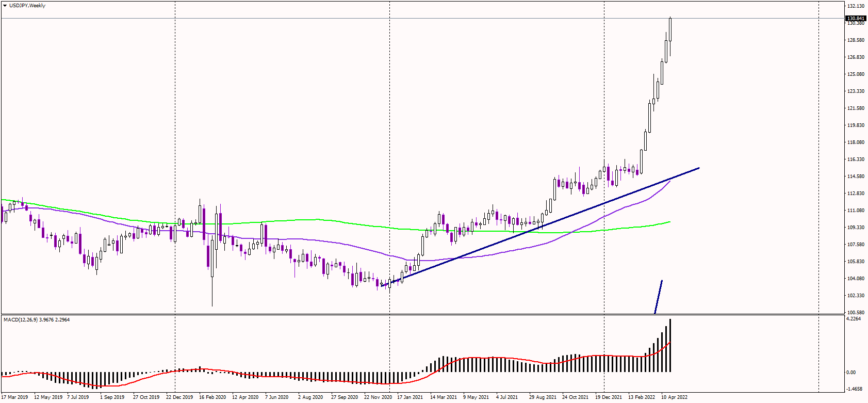The image size is (868, 403).
Task: Click the 100.580 price axis label
Action: pos(856,313)
